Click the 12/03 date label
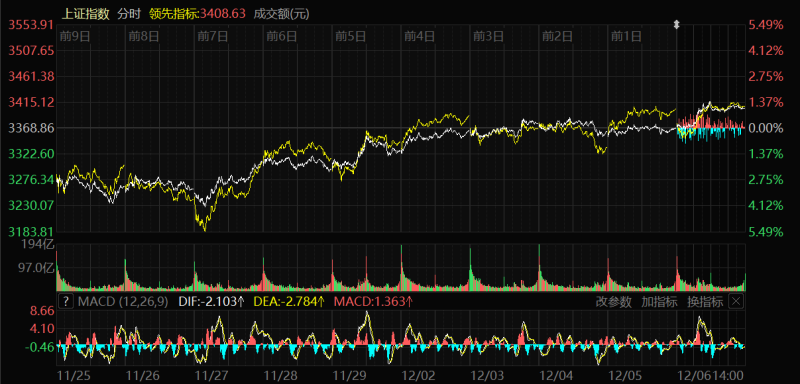Screen dimensions: 800x384 487,375
